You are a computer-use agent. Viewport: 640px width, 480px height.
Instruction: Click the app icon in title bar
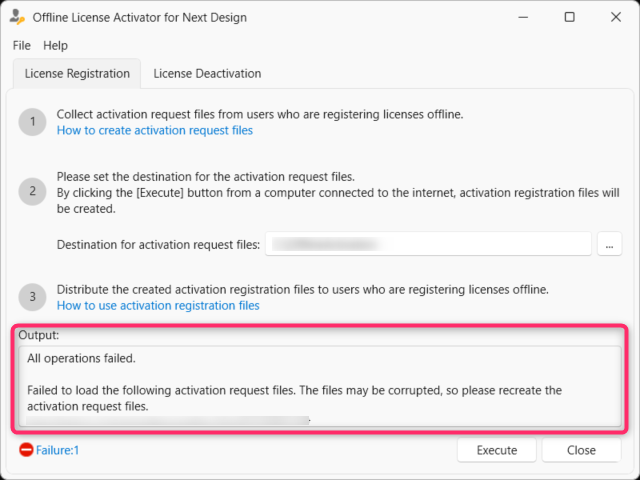coord(17,17)
